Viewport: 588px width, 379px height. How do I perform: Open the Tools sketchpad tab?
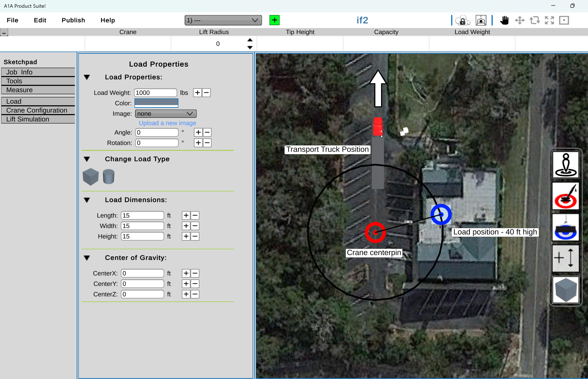click(x=38, y=81)
